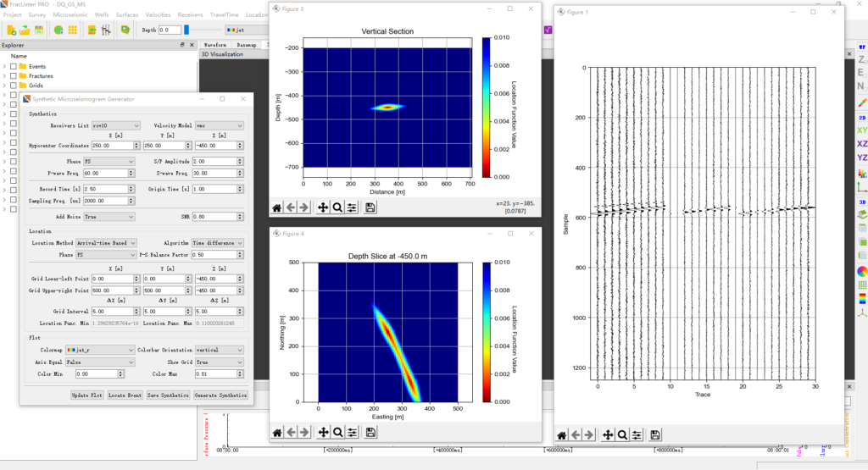Tick the Grids checkbox in Explorer

14,86
